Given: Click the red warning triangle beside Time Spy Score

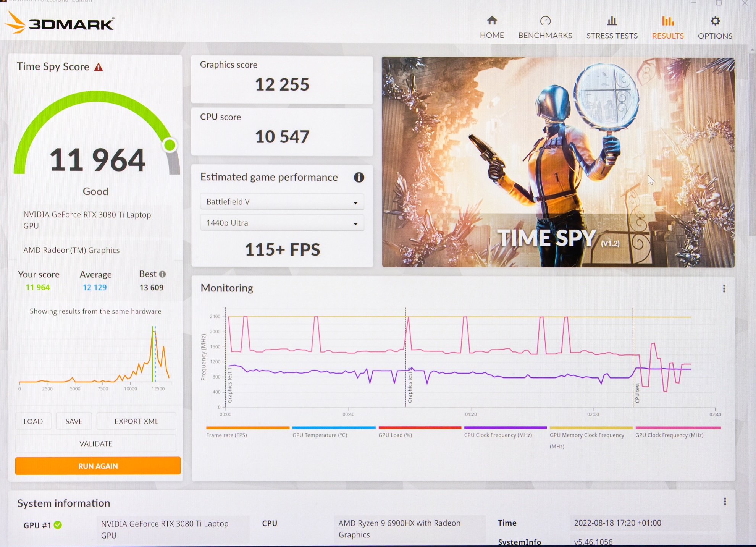Looking at the screenshot, I should point(99,67).
